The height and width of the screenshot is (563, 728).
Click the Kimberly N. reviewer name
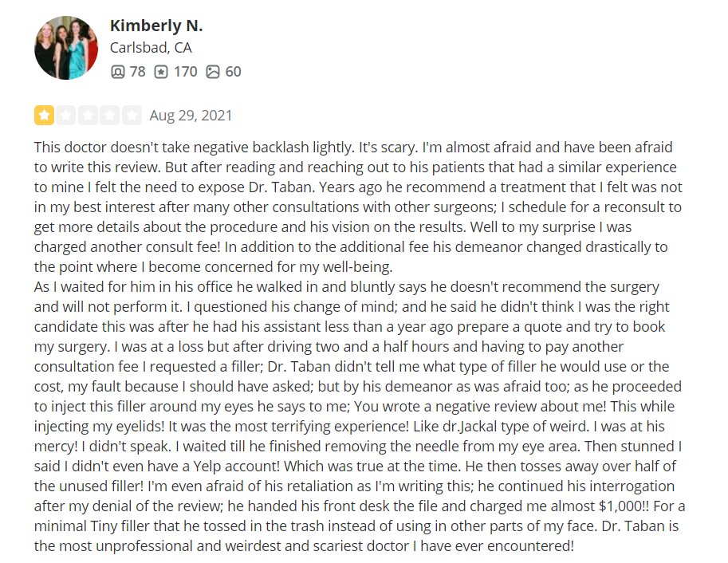156,26
